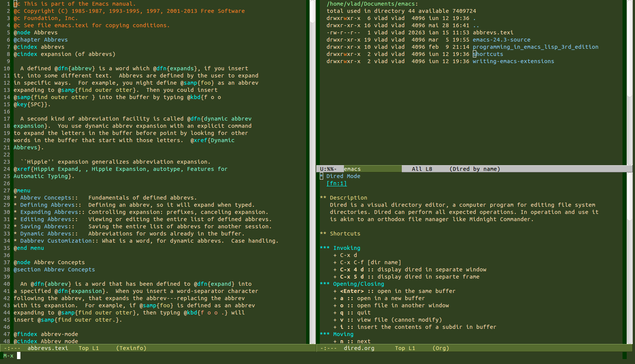The width and height of the screenshot is (635, 364).
Task: Click the '(Texinfo)' major mode indicator
Action: pyautogui.click(x=131, y=348)
